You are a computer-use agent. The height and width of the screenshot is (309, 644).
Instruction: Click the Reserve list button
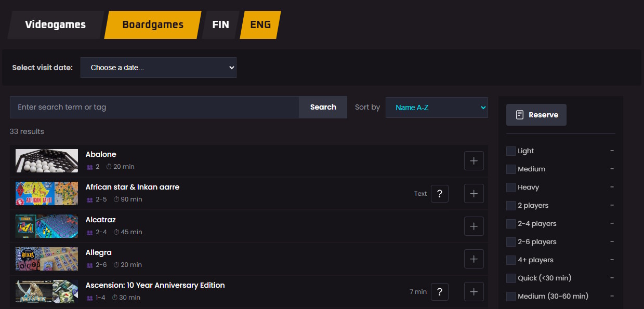[536, 115]
